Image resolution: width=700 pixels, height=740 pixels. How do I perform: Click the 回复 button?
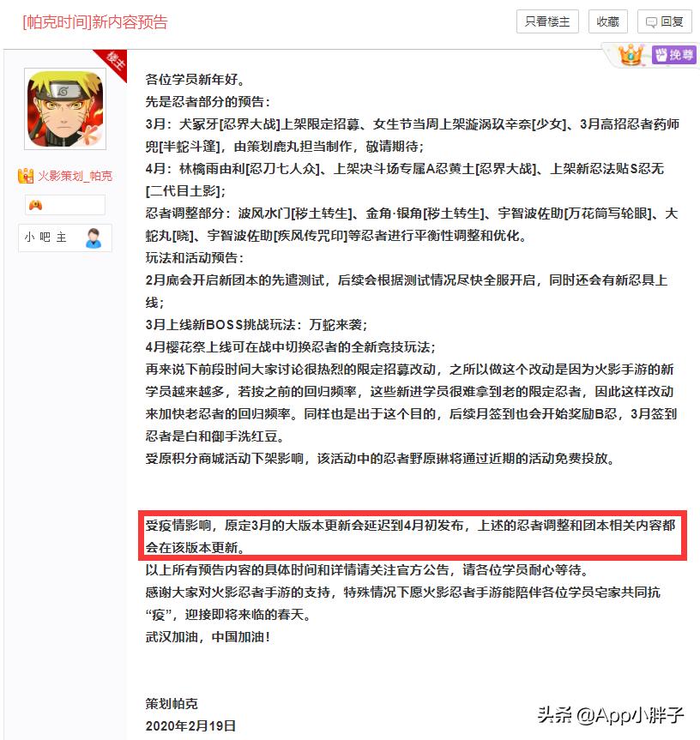click(665, 21)
